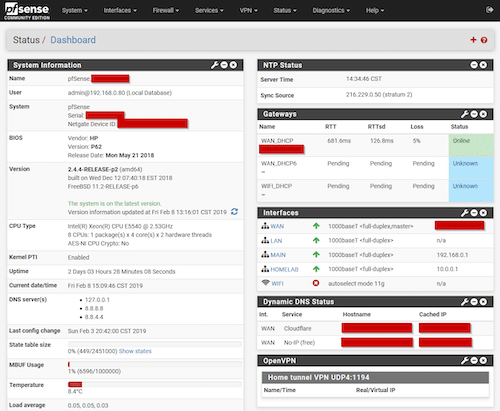500x411 pixels.
Task: Open the Status menu
Action: [x=285, y=10]
